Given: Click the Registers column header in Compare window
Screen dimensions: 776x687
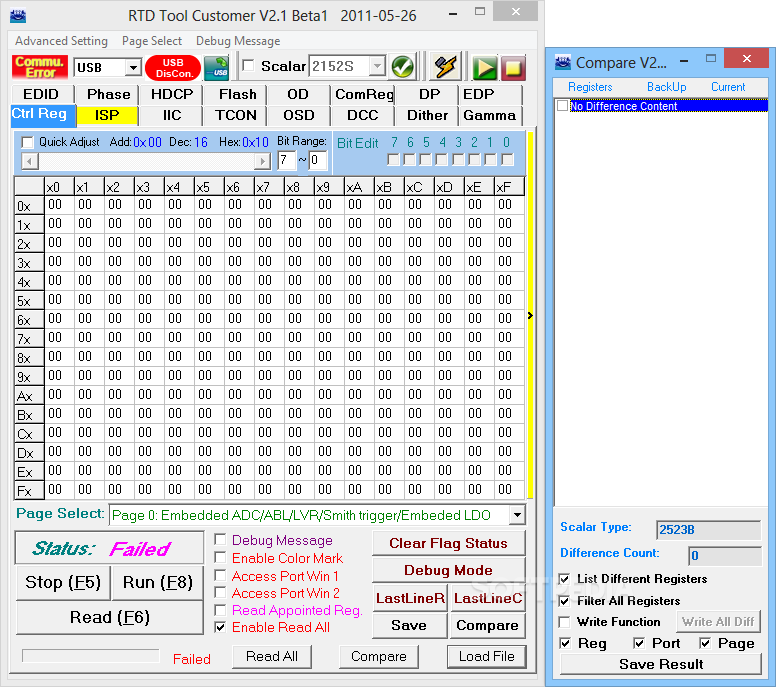Looking at the screenshot, I should 590,87.
